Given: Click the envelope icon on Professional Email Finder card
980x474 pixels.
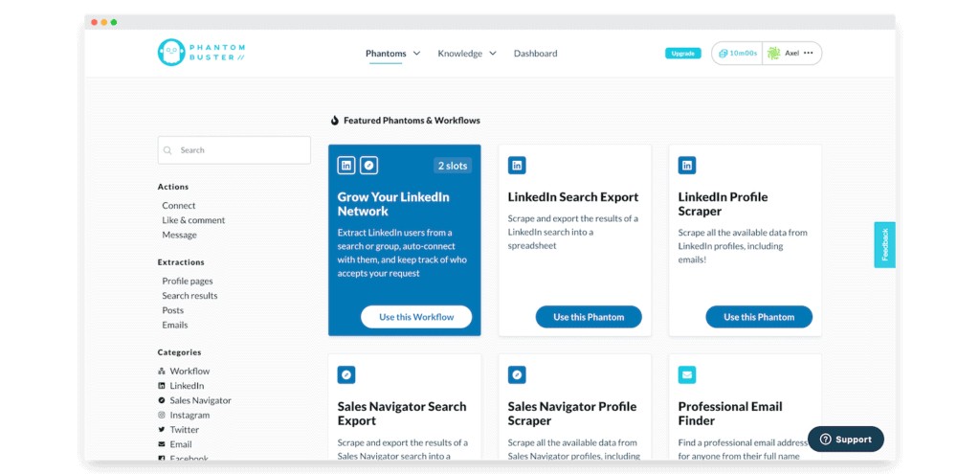Looking at the screenshot, I should (x=687, y=375).
